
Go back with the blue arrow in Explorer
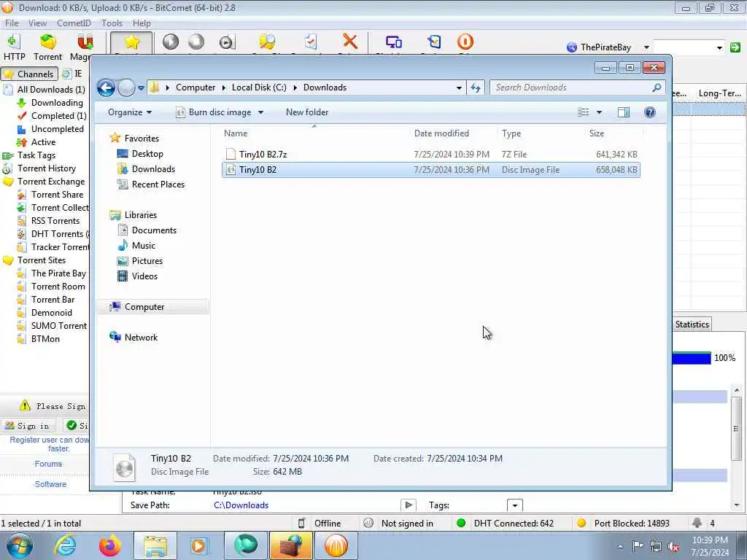coord(106,87)
